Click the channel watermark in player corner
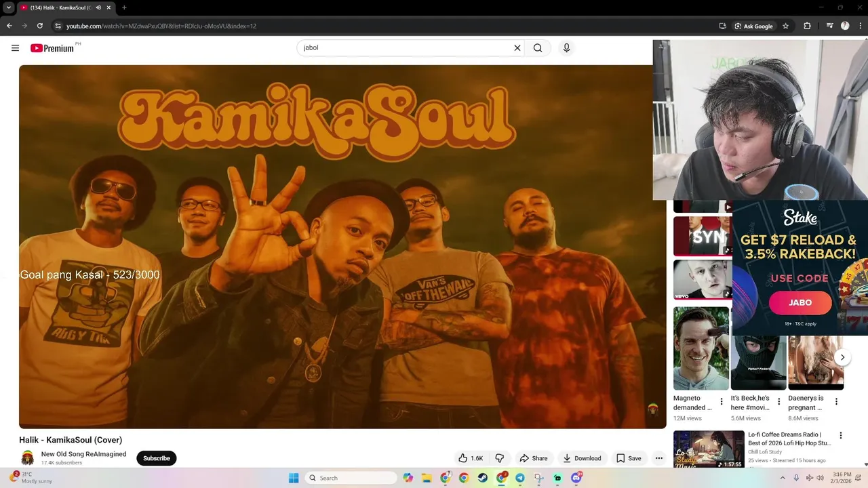Viewport: 868px width, 488px height. coord(652,409)
